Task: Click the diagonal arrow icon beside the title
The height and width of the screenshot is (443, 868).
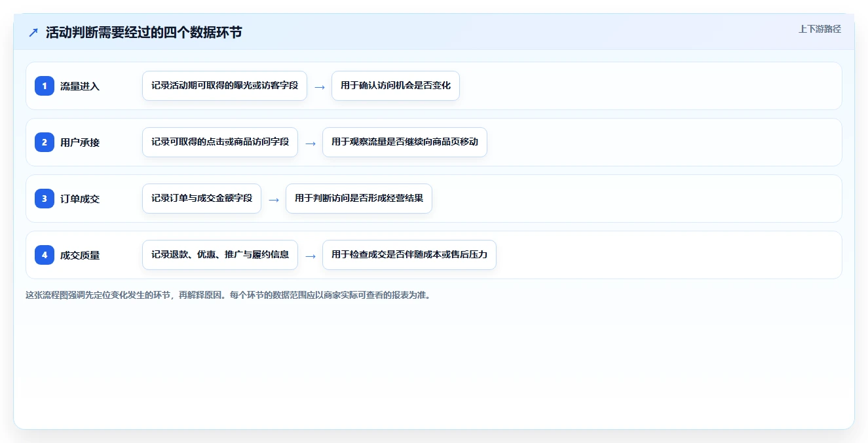Action: 33,32
